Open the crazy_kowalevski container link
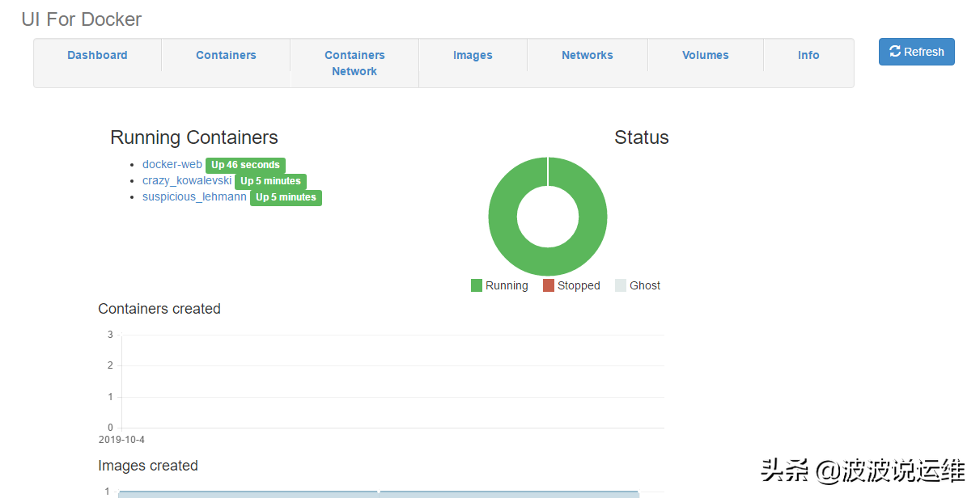980x498 pixels. tap(187, 180)
